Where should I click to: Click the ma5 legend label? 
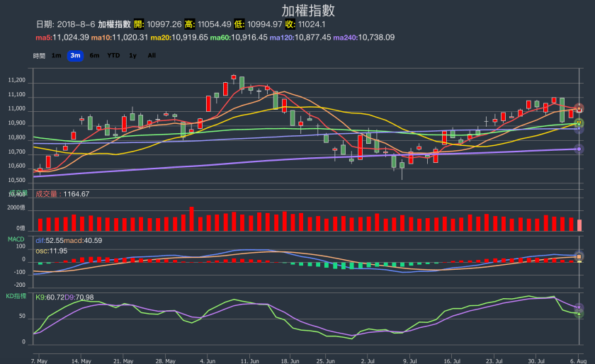pos(61,37)
